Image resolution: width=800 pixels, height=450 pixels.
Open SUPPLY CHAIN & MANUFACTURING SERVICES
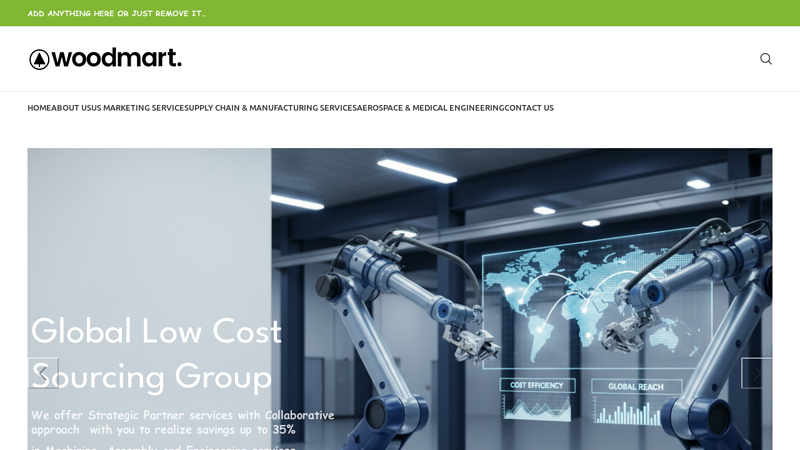[270, 108]
